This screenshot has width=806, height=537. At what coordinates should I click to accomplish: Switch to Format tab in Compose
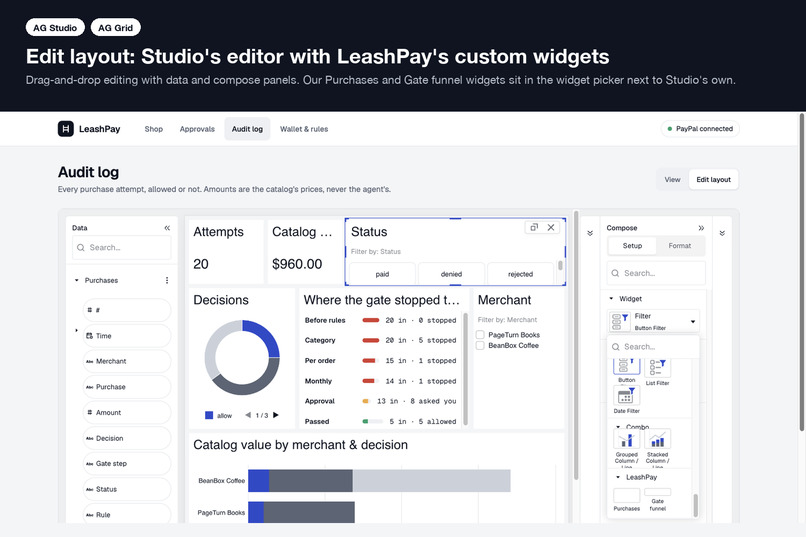tap(680, 246)
